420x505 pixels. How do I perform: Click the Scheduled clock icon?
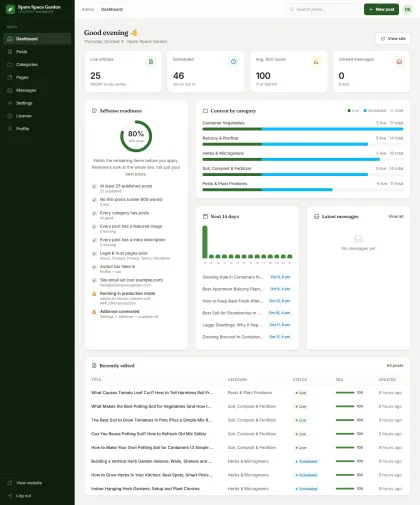[x=233, y=62]
